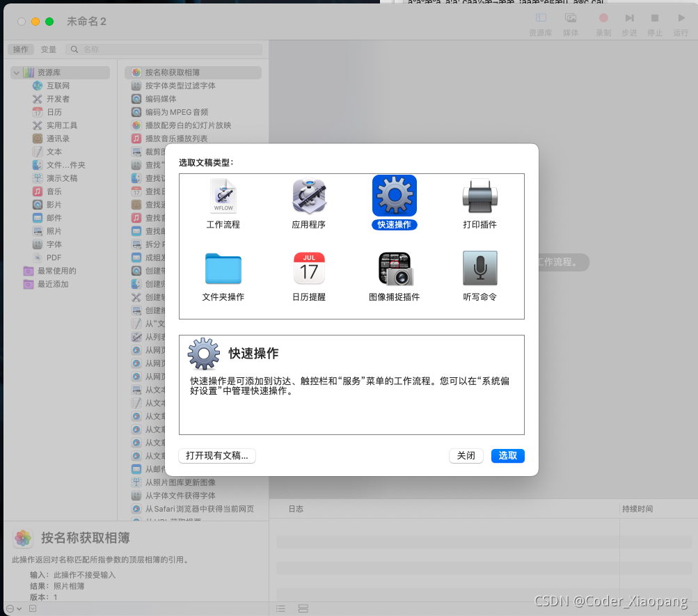698x616 pixels.
Task: Click the 选取 button
Action: click(x=507, y=456)
